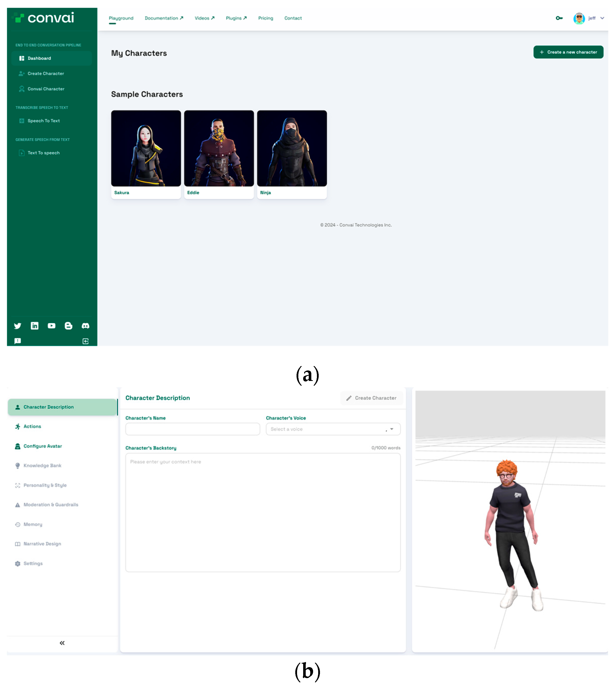Image resolution: width=616 pixels, height=687 pixels.
Task: Click the Narrative Design book icon
Action: (x=18, y=544)
